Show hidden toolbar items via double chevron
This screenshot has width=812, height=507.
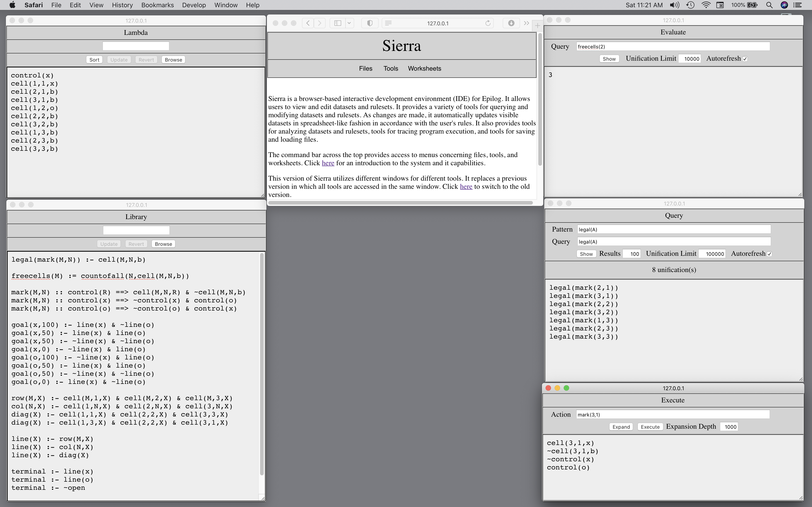[x=527, y=23]
